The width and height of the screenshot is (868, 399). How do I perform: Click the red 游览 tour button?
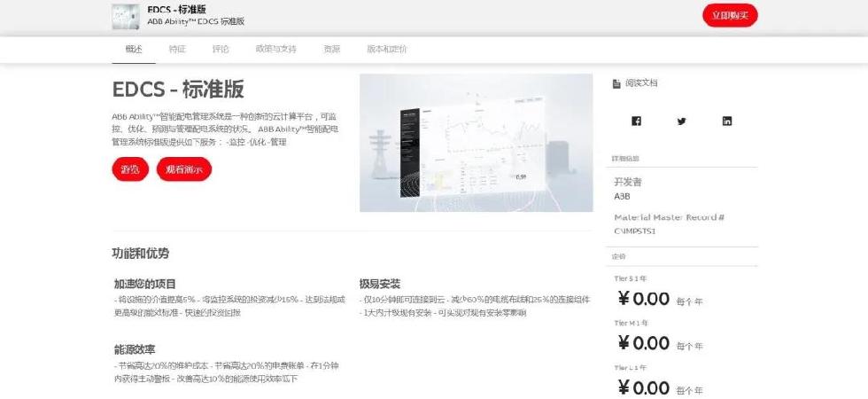(x=130, y=169)
